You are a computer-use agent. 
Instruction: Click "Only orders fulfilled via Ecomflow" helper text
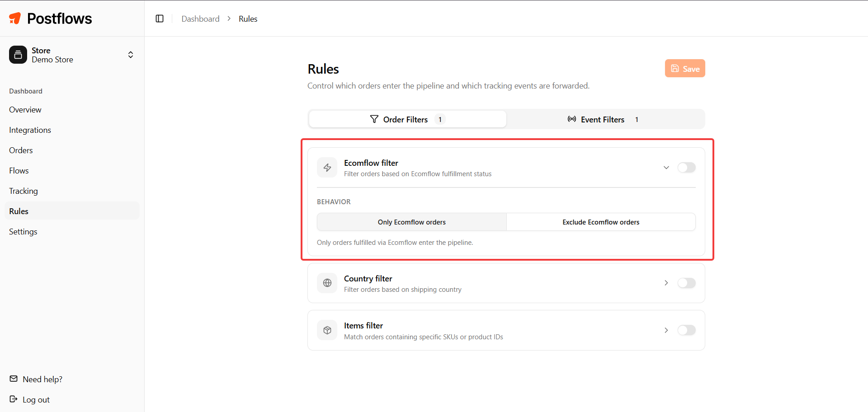click(395, 243)
